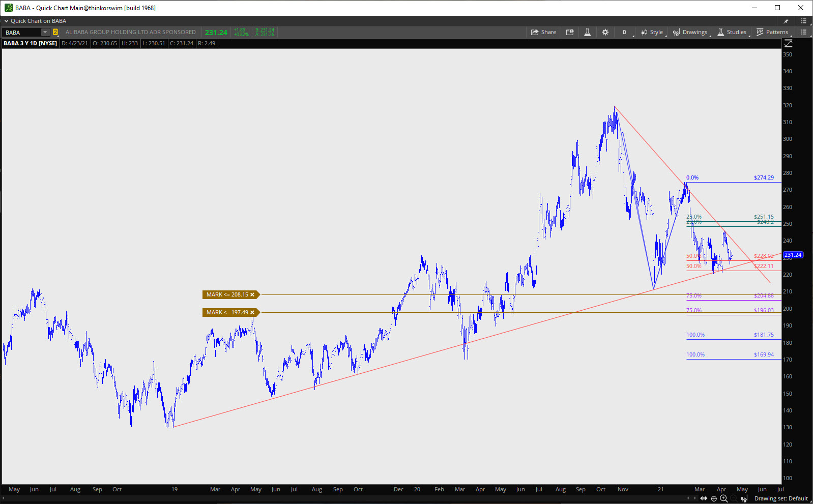The image size is (813, 504).
Task: Click the $196.03 Fibonacci 75.0% label
Action: (x=764, y=310)
